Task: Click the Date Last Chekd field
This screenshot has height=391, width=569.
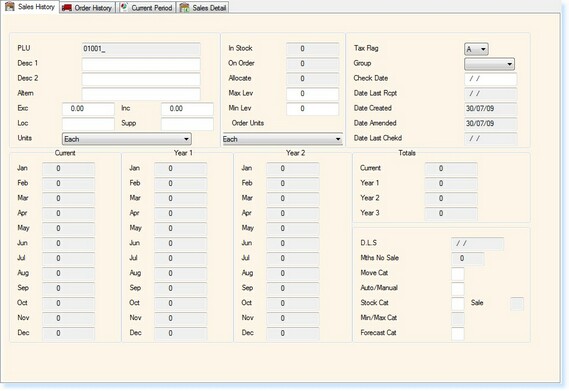Action: [x=491, y=138]
